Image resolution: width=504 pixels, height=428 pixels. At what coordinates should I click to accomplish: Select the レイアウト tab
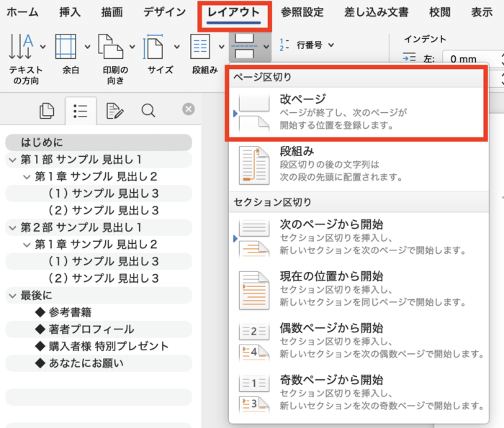[x=234, y=13]
